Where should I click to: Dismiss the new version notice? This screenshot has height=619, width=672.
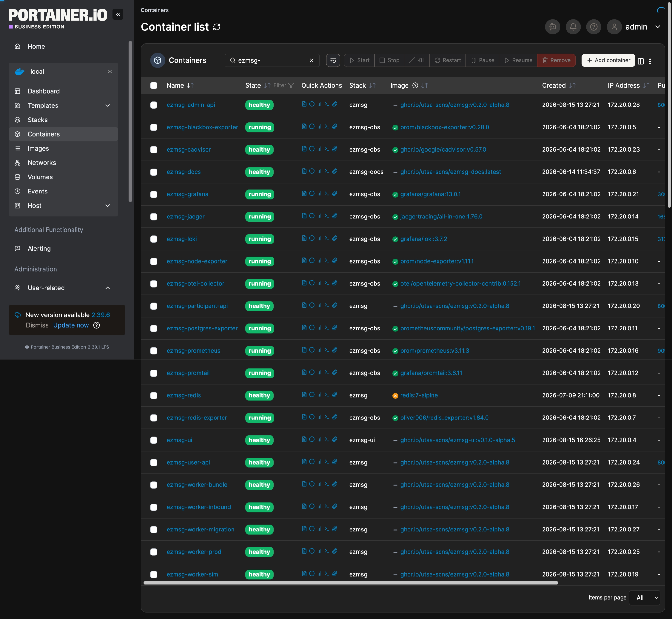(x=37, y=325)
